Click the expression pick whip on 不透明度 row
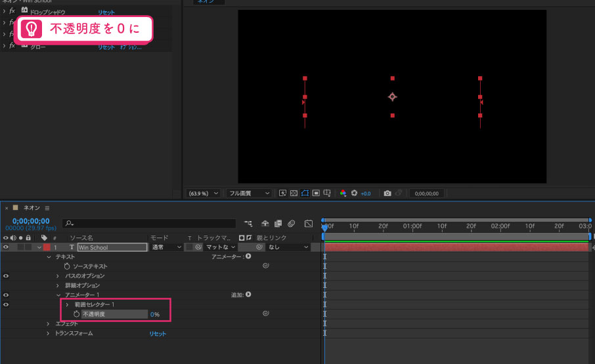The height and width of the screenshot is (364, 595). (x=265, y=313)
